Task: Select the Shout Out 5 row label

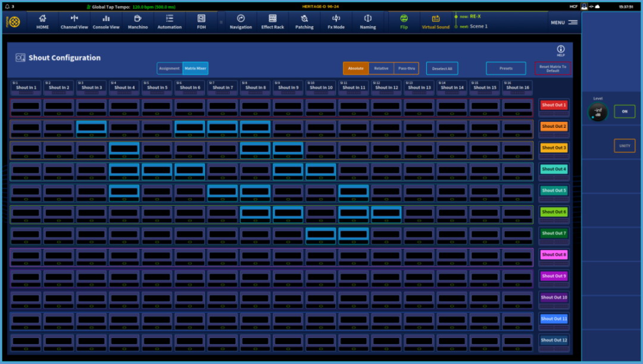Action: coord(554,190)
